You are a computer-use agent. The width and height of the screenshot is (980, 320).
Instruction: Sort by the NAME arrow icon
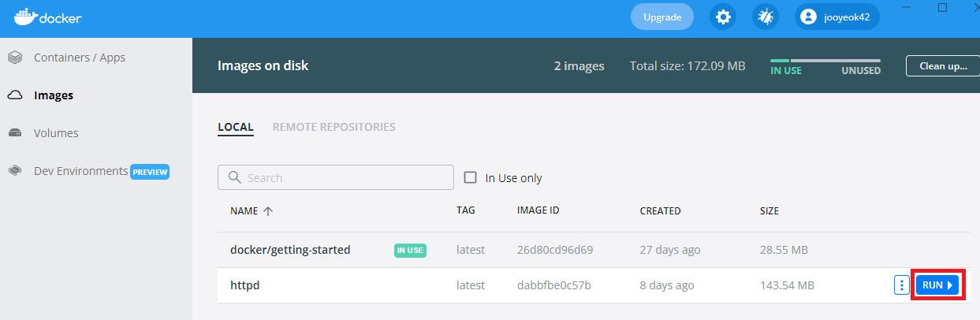pyautogui.click(x=267, y=211)
